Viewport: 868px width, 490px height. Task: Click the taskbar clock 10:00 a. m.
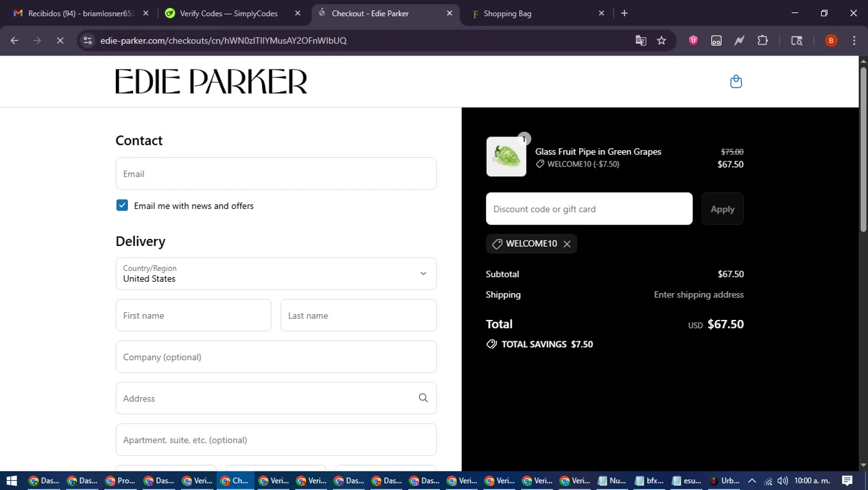pos(812,481)
